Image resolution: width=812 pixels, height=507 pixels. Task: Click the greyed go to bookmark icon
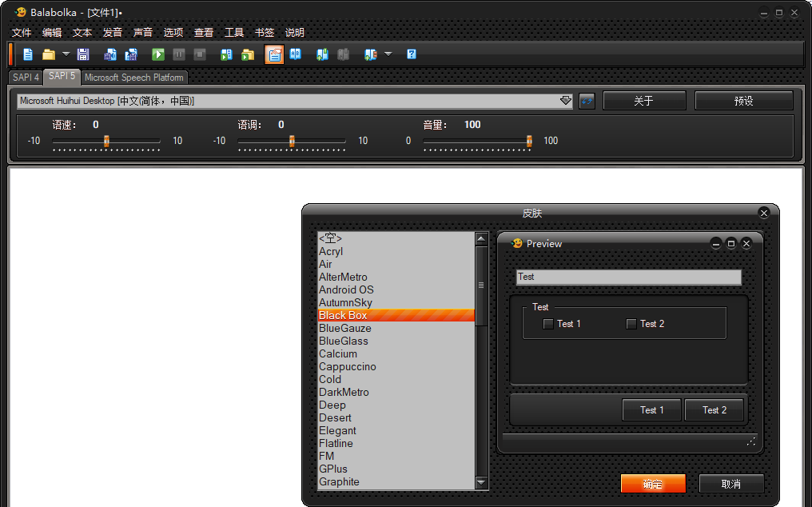[343, 54]
